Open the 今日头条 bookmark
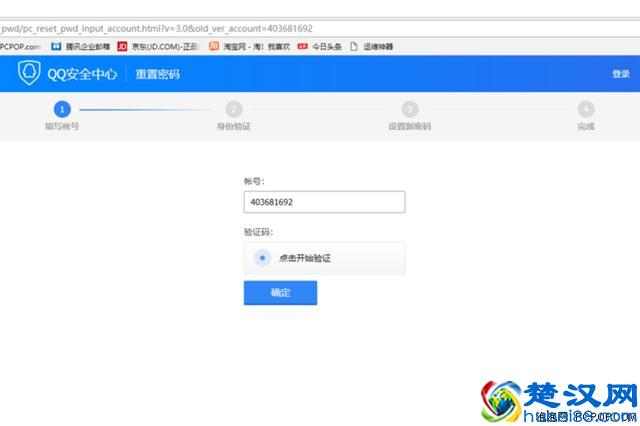Viewport: 640px width, 426px height. 320,47
